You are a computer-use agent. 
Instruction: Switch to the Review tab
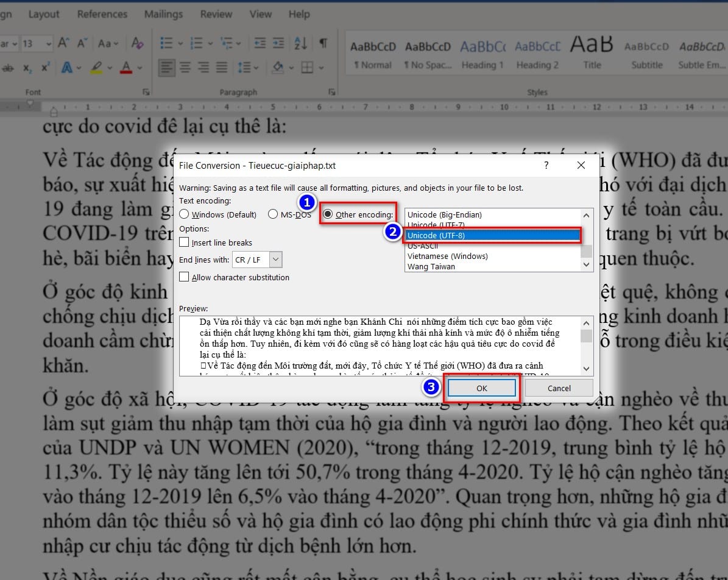click(x=216, y=13)
